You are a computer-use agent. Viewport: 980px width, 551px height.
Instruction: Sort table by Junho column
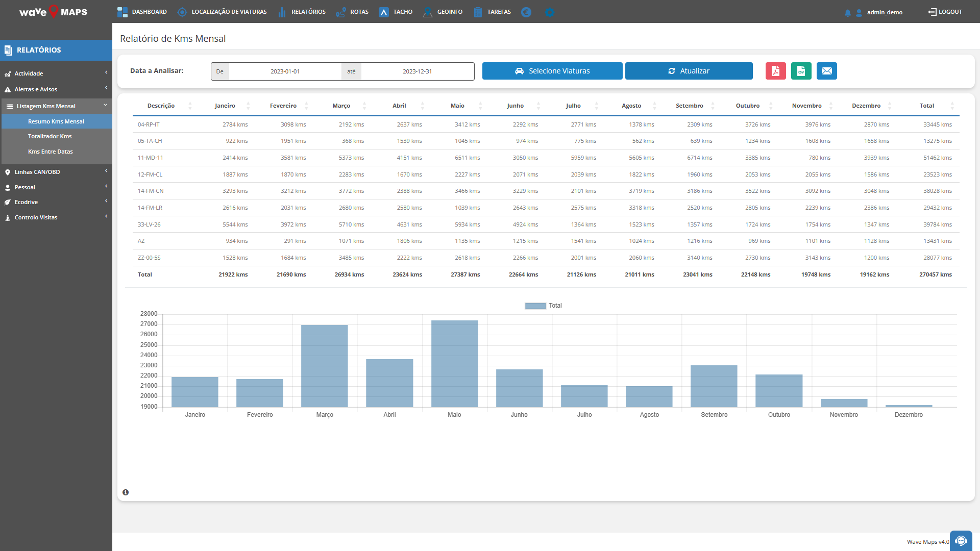[516, 106]
